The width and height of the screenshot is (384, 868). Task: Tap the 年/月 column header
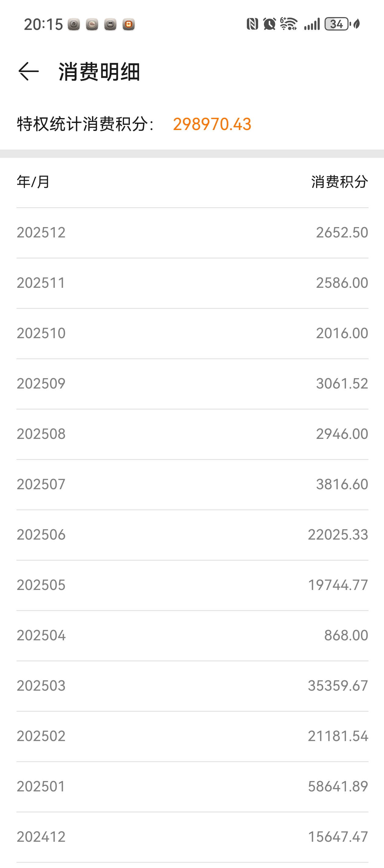[33, 182]
